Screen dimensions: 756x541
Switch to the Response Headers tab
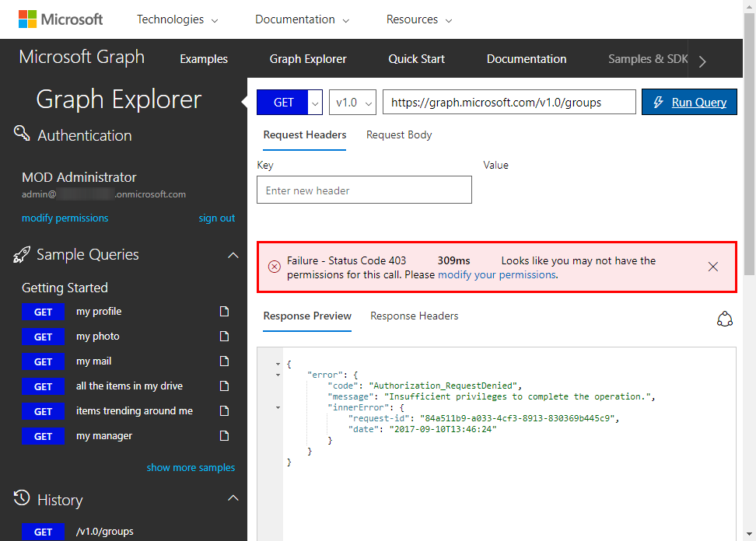pos(414,316)
